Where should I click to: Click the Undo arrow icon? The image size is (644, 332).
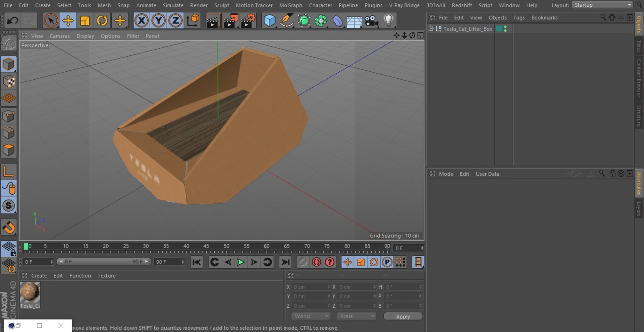13,21
